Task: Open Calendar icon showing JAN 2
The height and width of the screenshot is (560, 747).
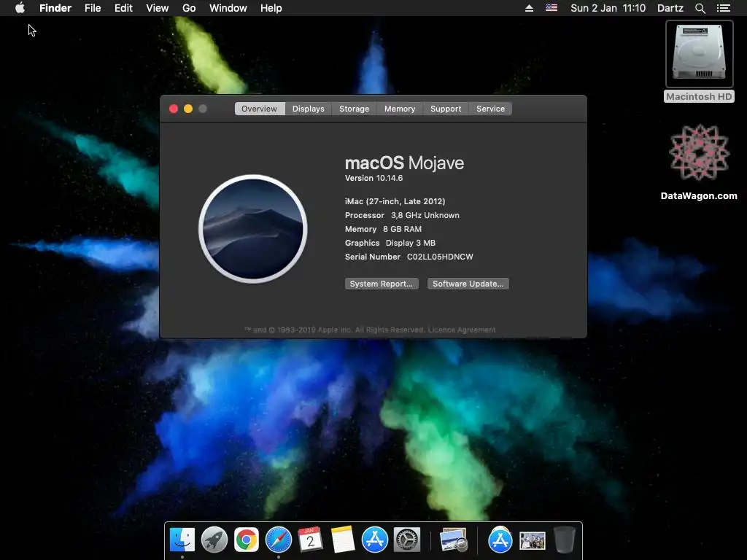Action: click(311, 540)
